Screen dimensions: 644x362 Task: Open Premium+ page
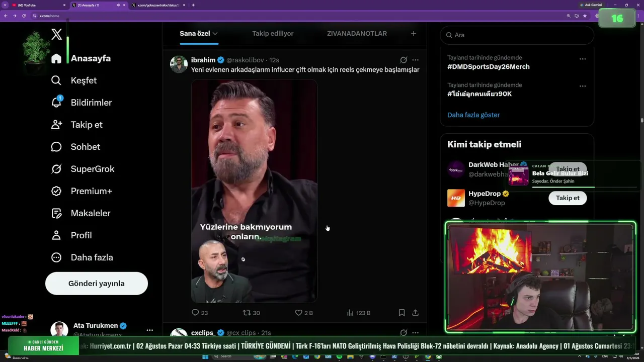tap(82, 191)
